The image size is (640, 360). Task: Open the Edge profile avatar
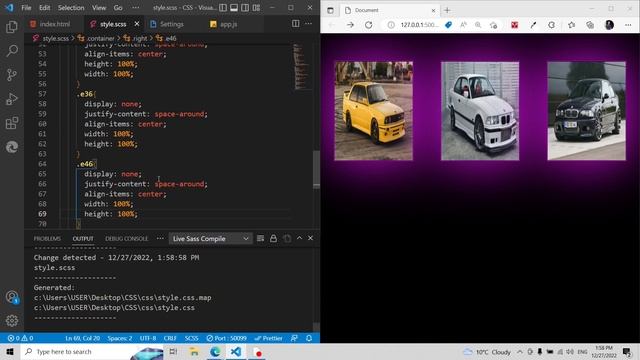tap(609, 25)
